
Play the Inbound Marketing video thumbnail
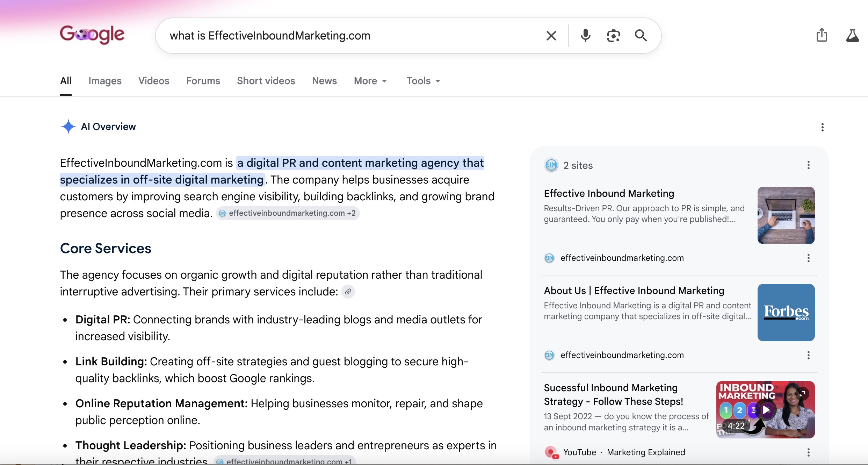765,410
